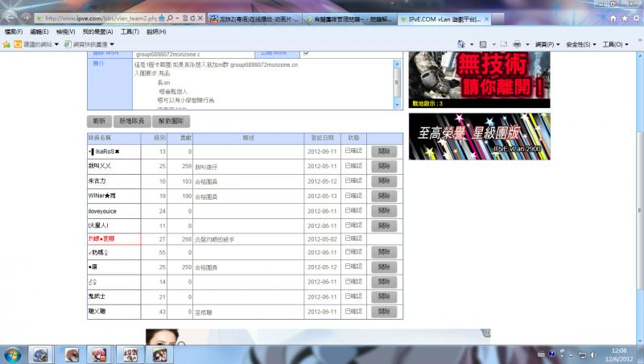Click the browser Forward arrow button
Image resolution: width=644 pixels, height=364 pixels.
(x=26, y=18)
